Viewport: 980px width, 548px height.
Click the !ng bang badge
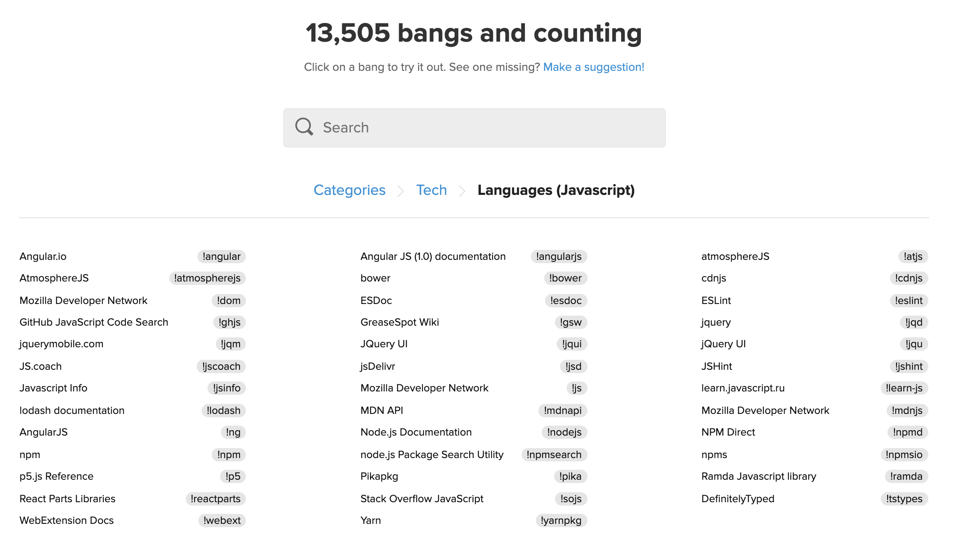tap(233, 432)
